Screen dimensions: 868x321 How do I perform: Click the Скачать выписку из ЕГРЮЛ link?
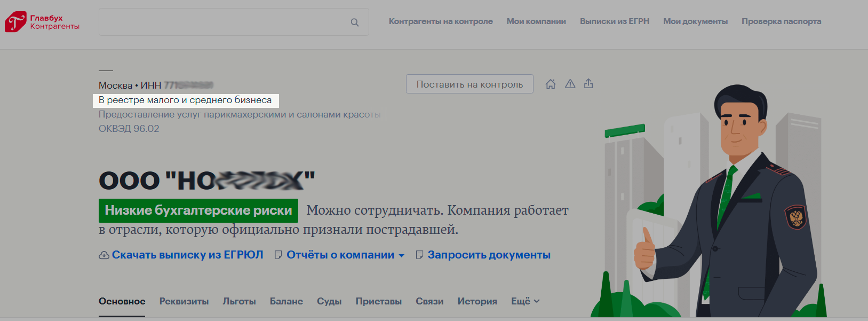tap(187, 255)
